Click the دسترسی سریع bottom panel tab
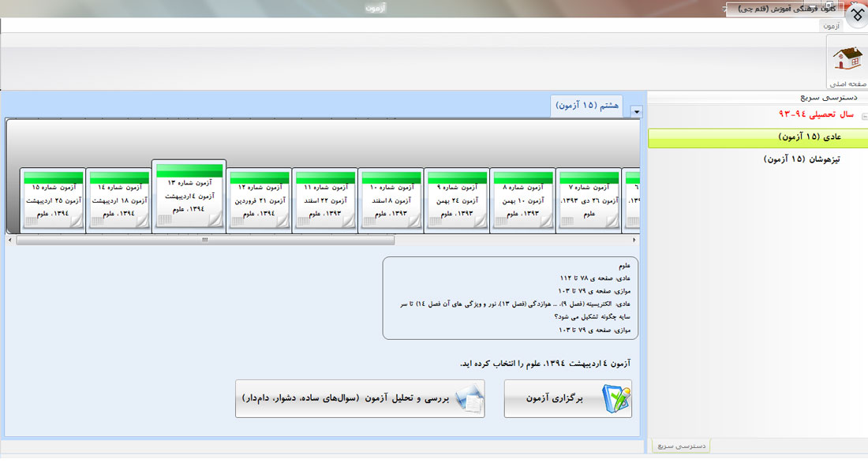 coord(681,446)
